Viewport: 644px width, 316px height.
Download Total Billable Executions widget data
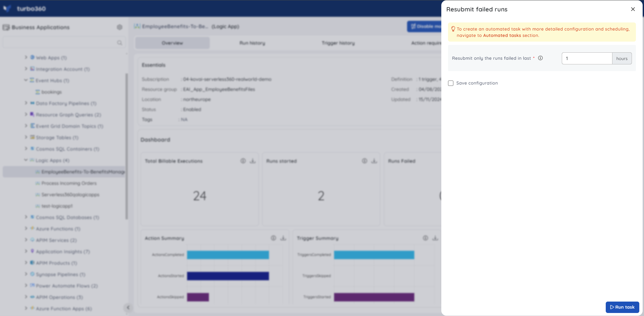pyautogui.click(x=253, y=161)
